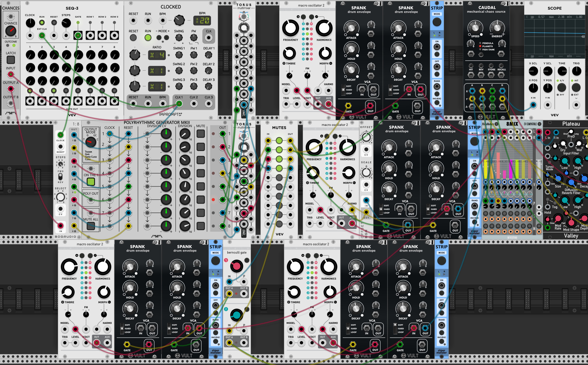Viewport: 588px width, 365px height.
Task: Click the SELECT knob on Bogaudio 1:8
Action: (x=60, y=197)
